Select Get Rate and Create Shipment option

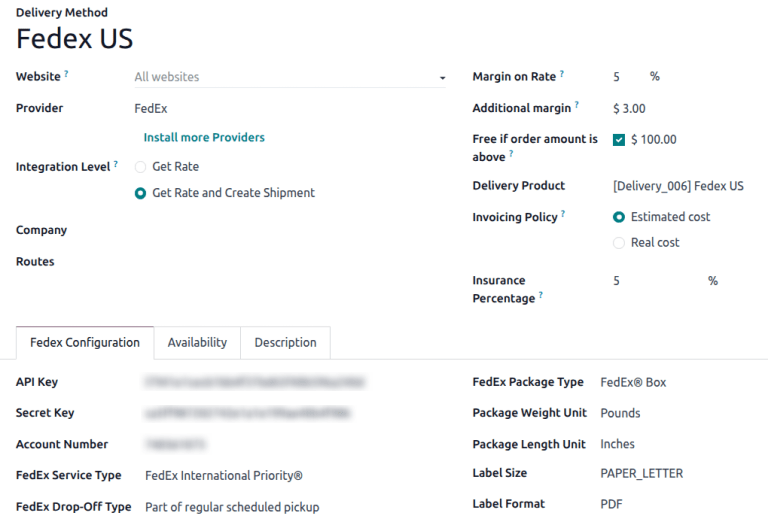point(141,193)
